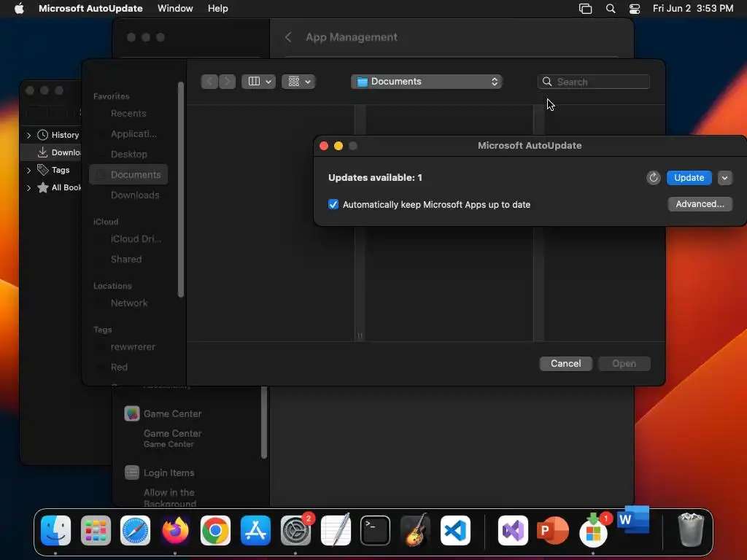Open the Help menu

[217, 9]
